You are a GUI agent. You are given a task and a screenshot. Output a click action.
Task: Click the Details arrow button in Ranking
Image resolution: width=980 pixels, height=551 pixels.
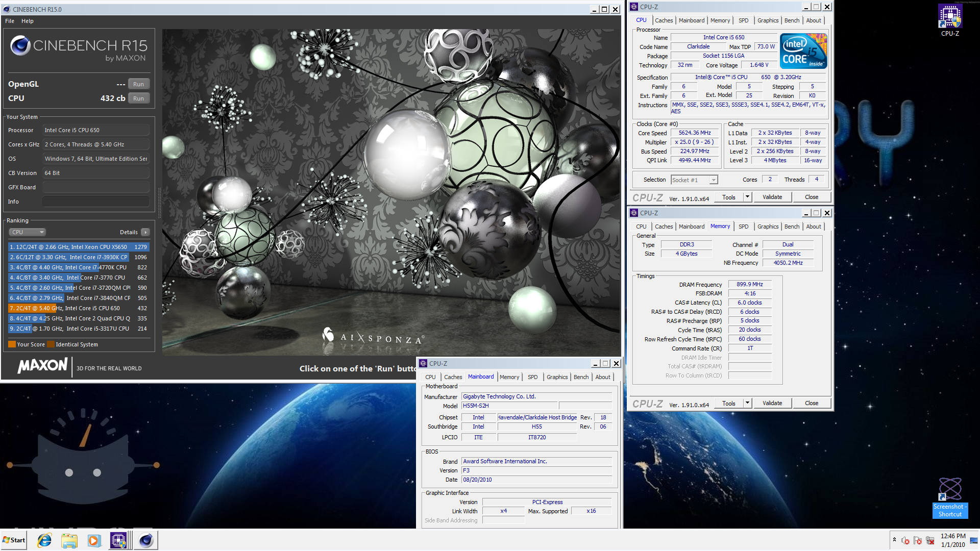(145, 232)
